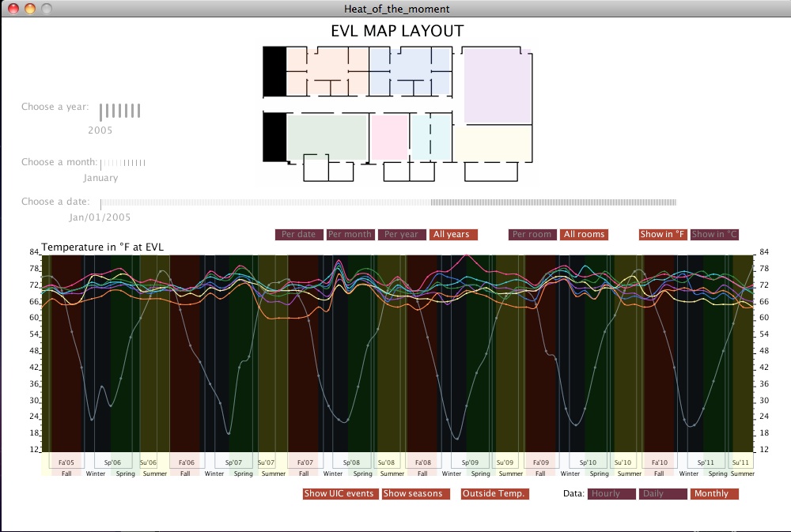
Task: Click the long date slider track
Action: click(388, 202)
